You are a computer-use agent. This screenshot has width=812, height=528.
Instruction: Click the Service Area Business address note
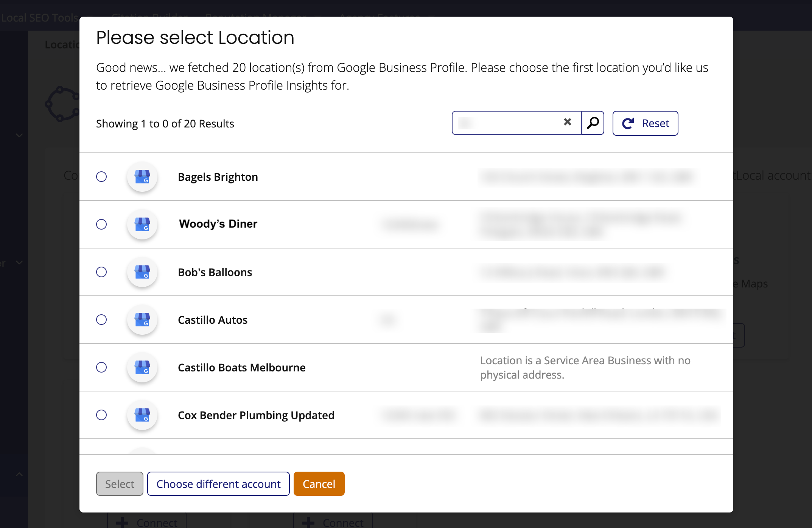585,368
